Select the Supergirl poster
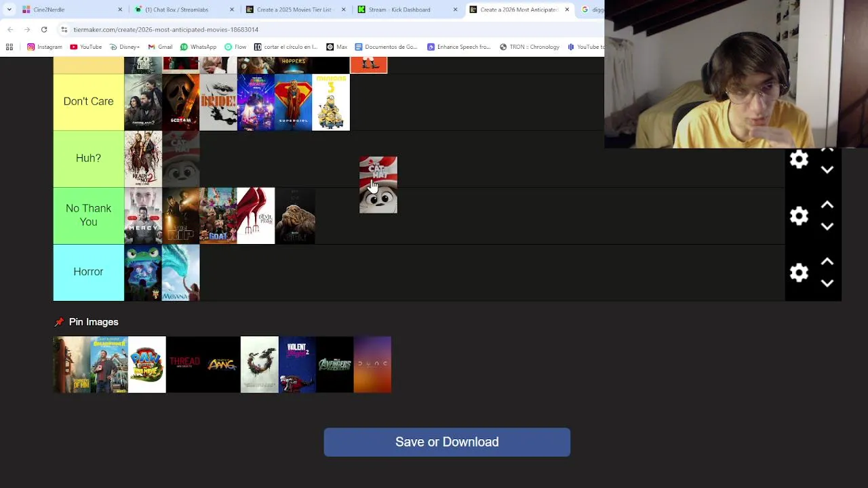868x488 pixels. coord(293,102)
